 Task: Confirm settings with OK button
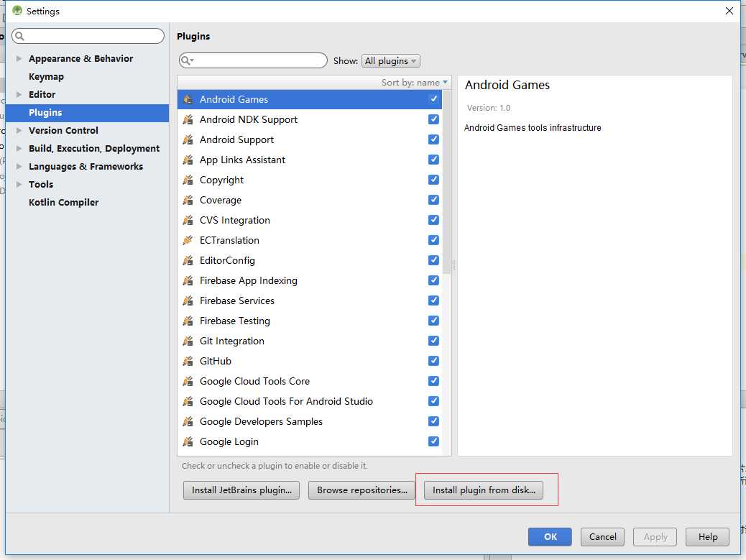(x=550, y=537)
